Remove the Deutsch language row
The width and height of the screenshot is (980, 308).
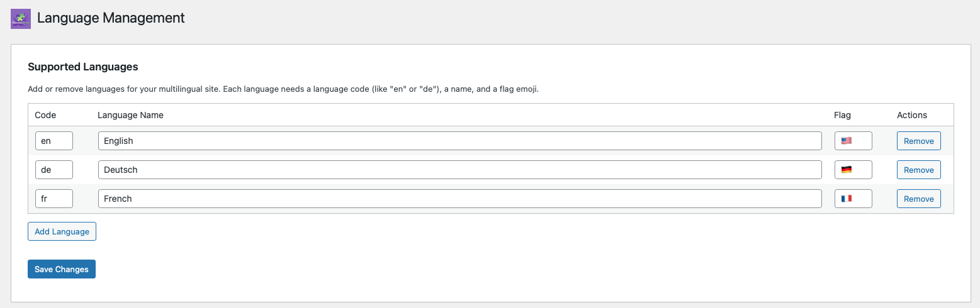[919, 170]
